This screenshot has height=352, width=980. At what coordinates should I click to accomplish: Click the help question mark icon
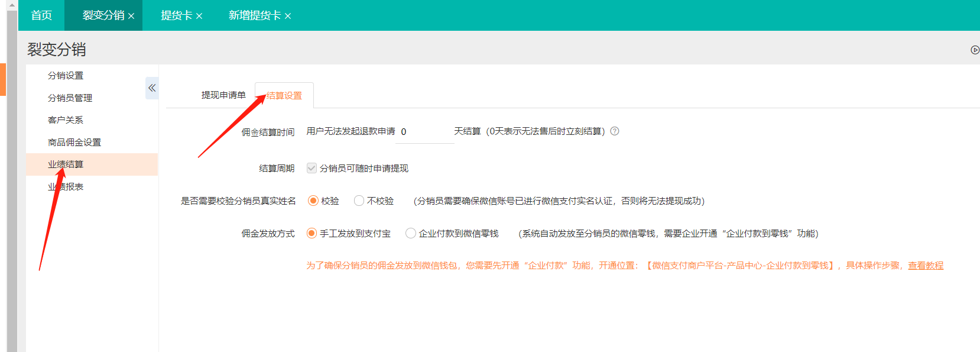(615, 131)
